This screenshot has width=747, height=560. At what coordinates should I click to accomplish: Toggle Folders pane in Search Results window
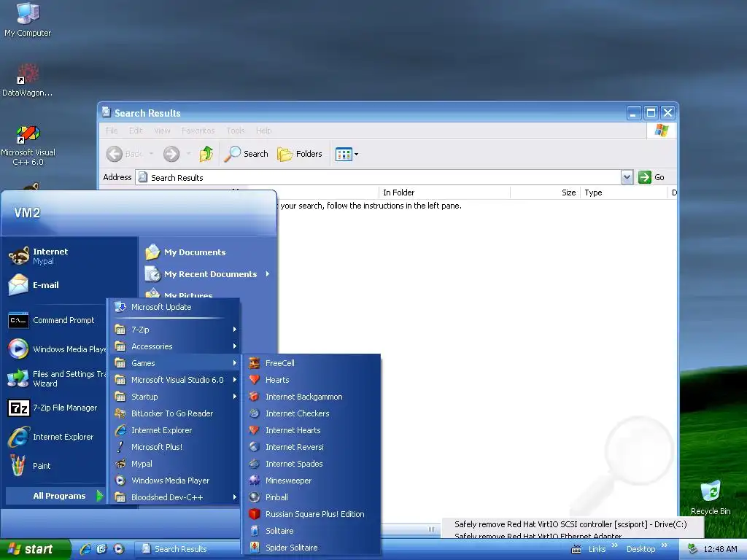click(300, 154)
